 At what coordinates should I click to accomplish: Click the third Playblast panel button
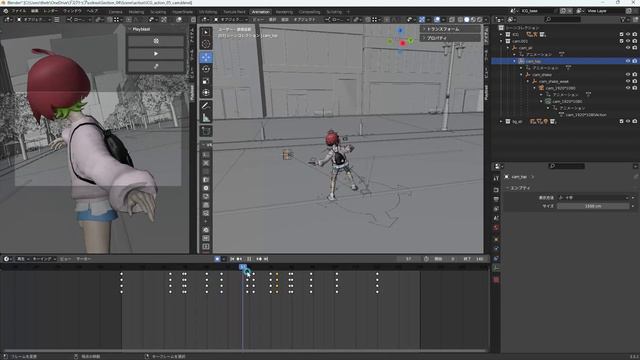[156, 66]
